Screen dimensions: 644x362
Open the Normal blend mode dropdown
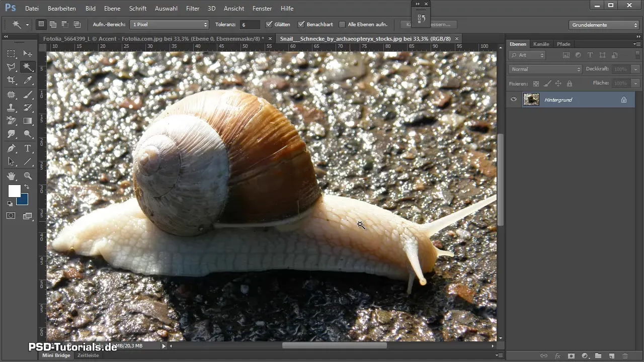click(545, 69)
